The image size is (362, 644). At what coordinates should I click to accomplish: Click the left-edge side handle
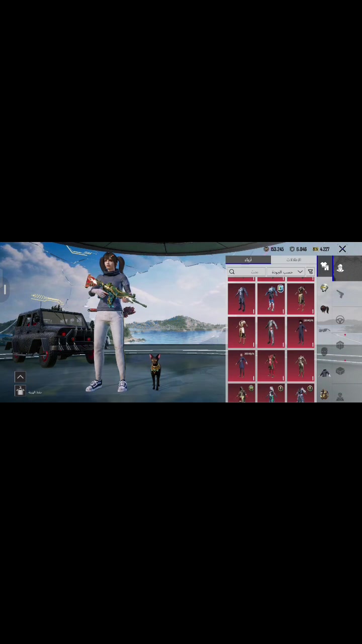point(5,289)
